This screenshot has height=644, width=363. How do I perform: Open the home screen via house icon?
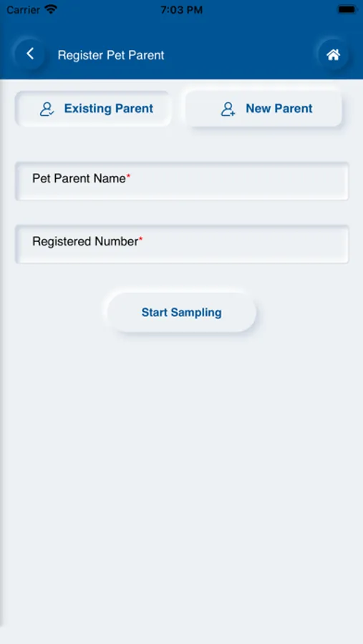[x=333, y=54]
